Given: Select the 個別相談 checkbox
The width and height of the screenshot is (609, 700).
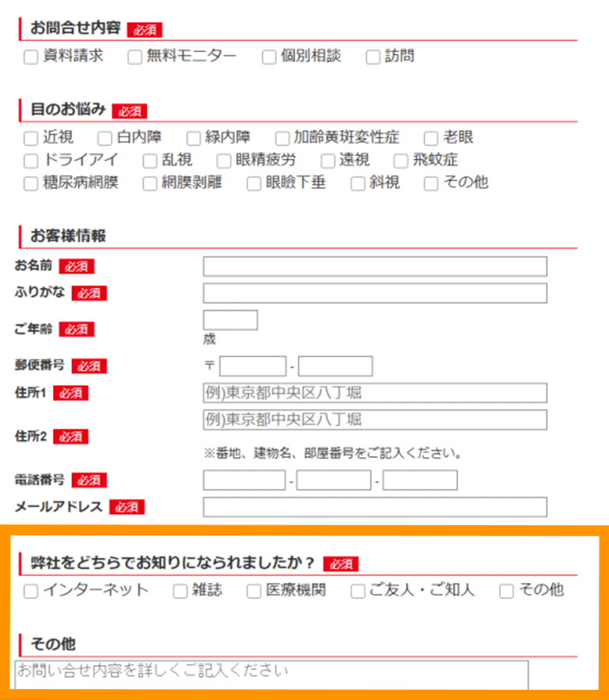Looking at the screenshot, I should click(x=269, y=57).
